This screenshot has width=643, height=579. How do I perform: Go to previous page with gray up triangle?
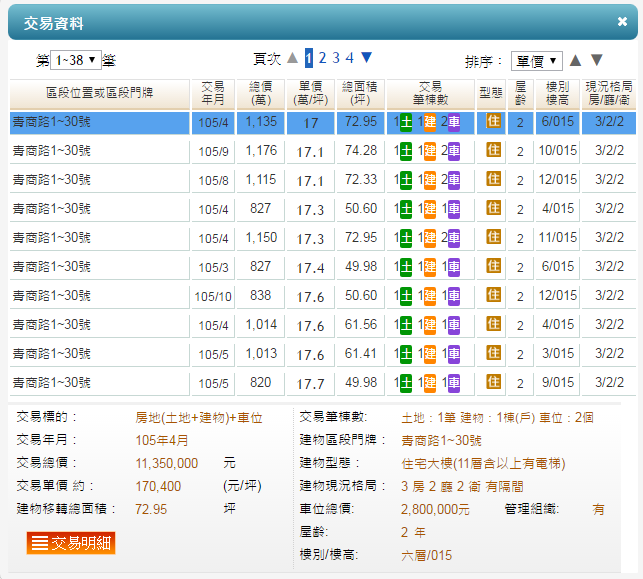coord(292,58)
